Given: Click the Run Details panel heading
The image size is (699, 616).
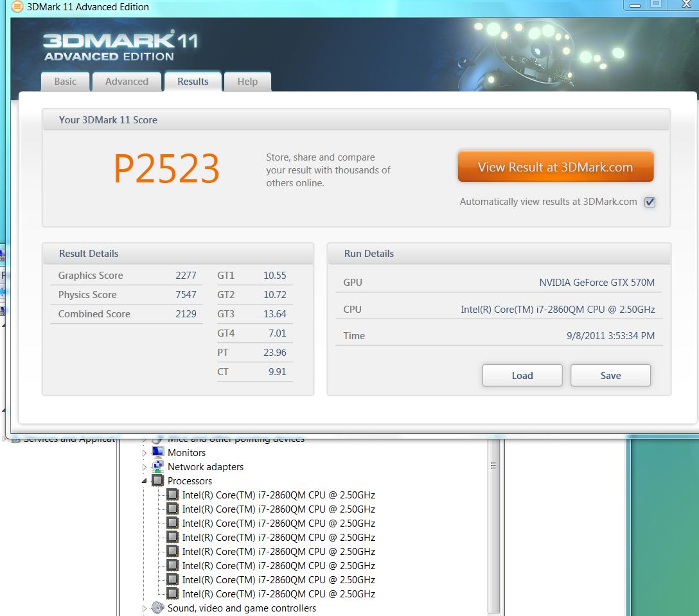Looking at the screenshot, I should (369, 254).
